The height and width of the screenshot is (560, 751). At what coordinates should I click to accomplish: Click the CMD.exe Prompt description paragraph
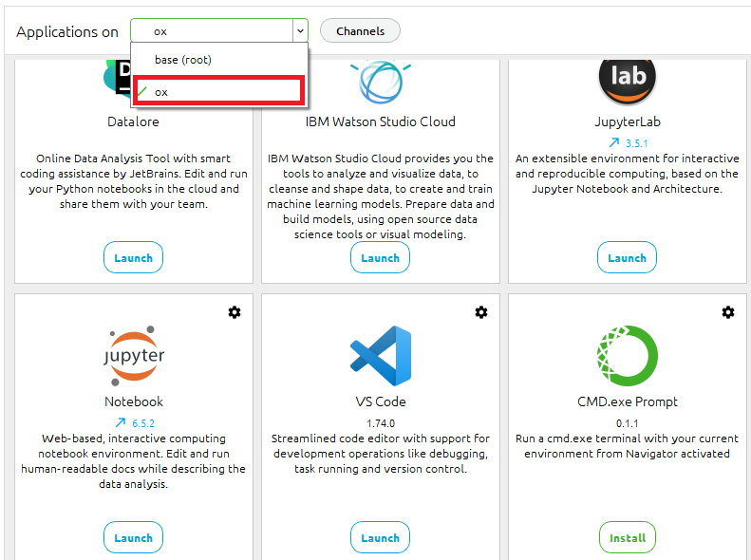pos(628,445)
